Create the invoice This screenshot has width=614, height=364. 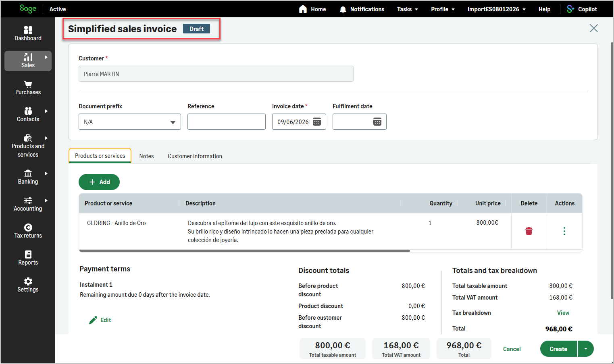click(x=558, y=349)
